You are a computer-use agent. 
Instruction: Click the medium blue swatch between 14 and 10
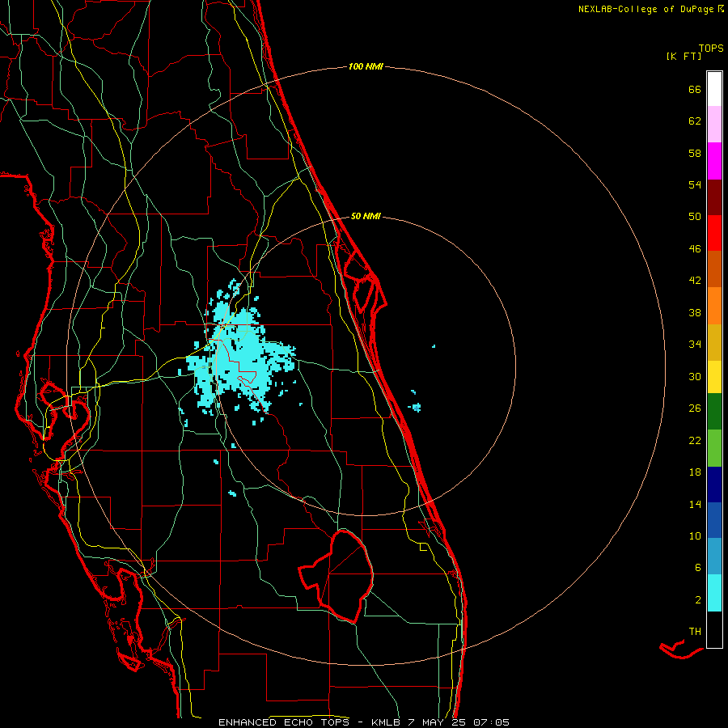(x=714, y=520)
